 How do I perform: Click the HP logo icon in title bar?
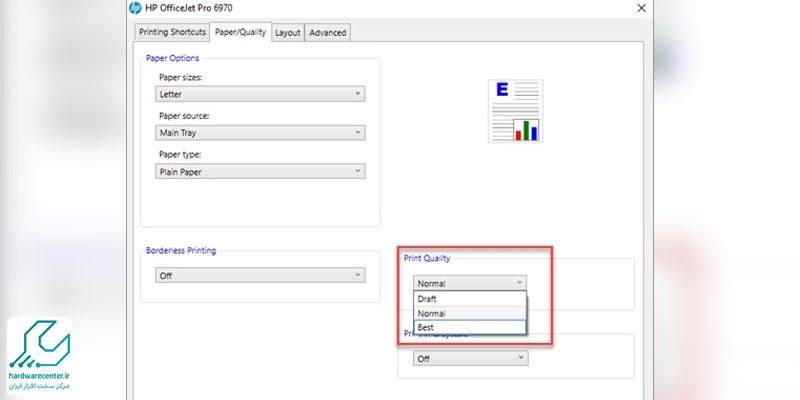[135, 8]
